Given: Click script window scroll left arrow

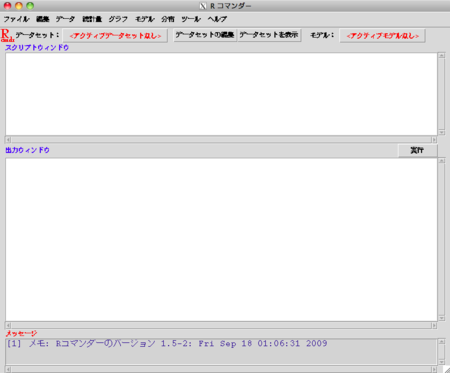Looking at the screenshot, I should [8, 140].
